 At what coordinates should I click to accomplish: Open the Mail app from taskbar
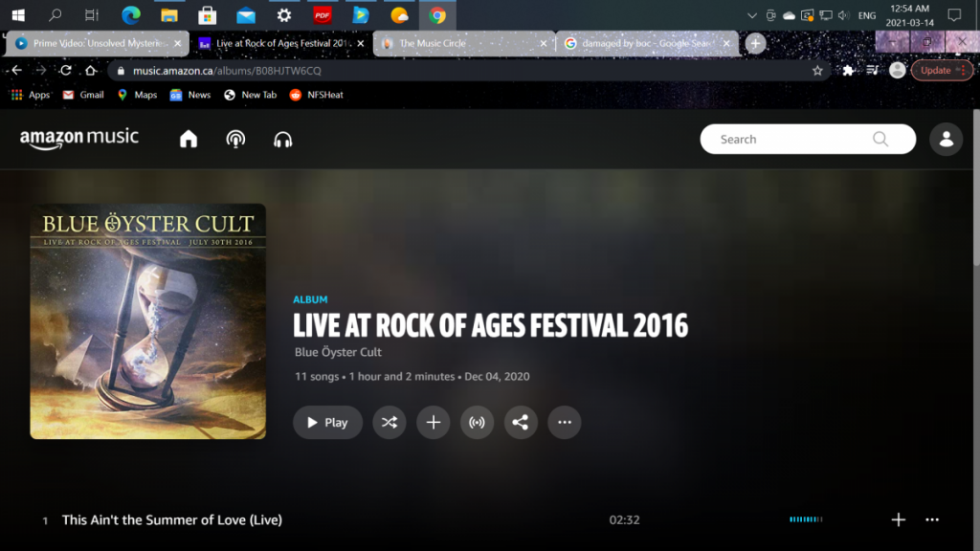(x=246, y=15)
